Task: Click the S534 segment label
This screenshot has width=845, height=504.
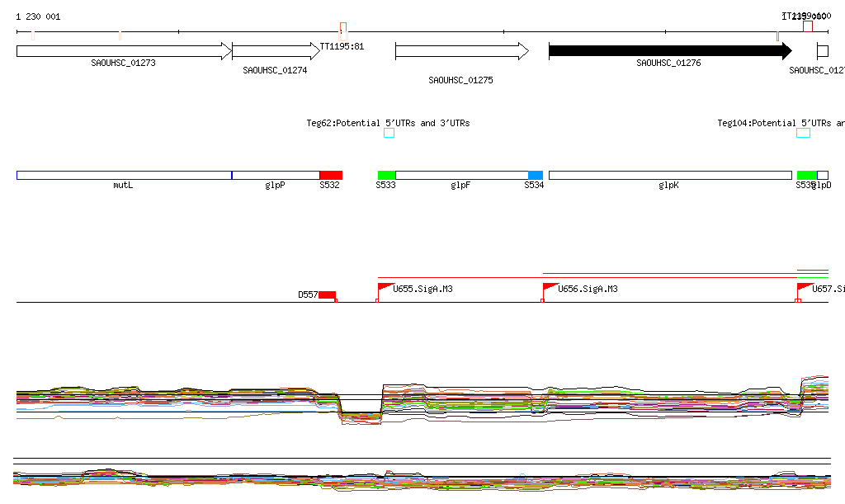Action: point(534,186)
